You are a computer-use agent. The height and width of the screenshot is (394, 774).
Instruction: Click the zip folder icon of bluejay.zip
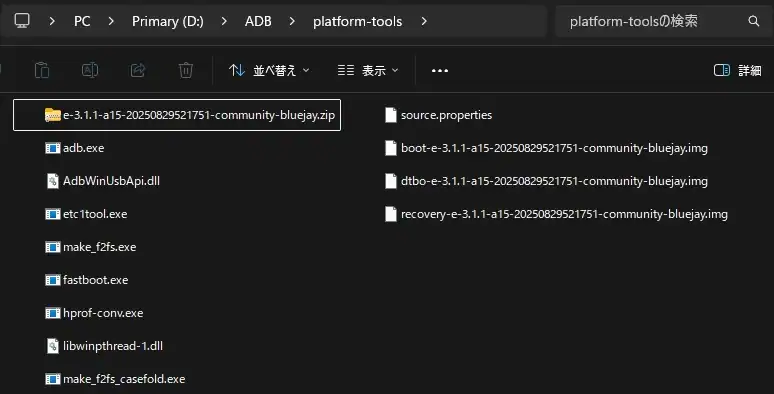(x=53, y=115)
